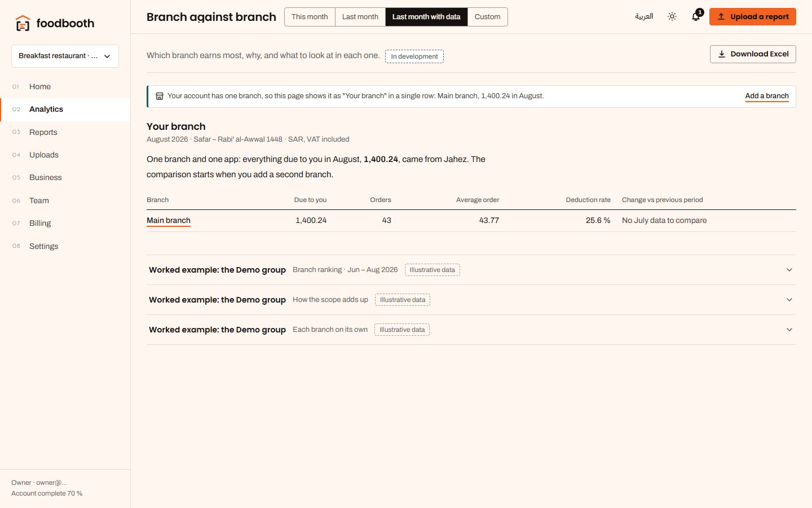Expand the Branch ranking worked example
The image size is (812, 508).
click(x=471, y=270)
